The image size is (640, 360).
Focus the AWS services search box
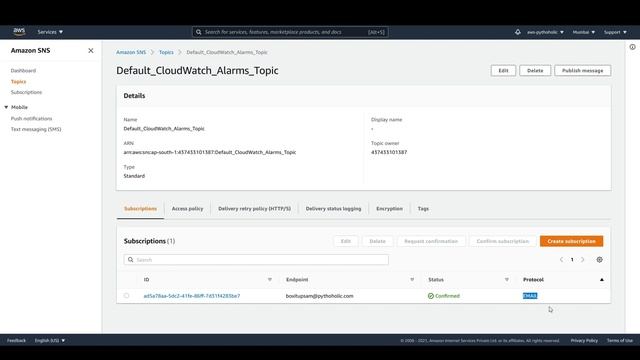pos(290,32)
